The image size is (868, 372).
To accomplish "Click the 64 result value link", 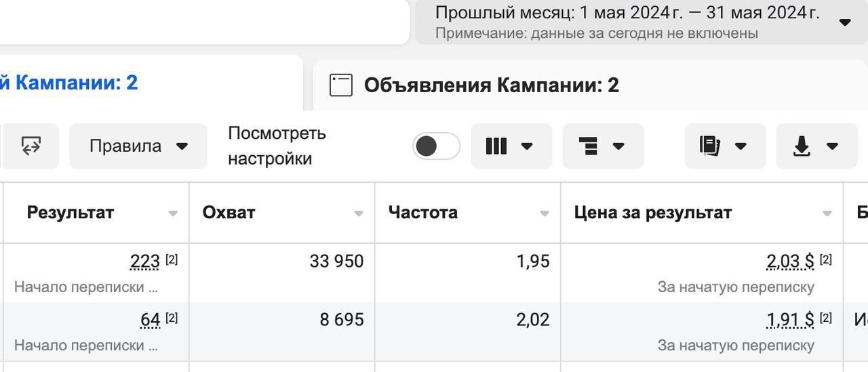I will click(150, 319).
